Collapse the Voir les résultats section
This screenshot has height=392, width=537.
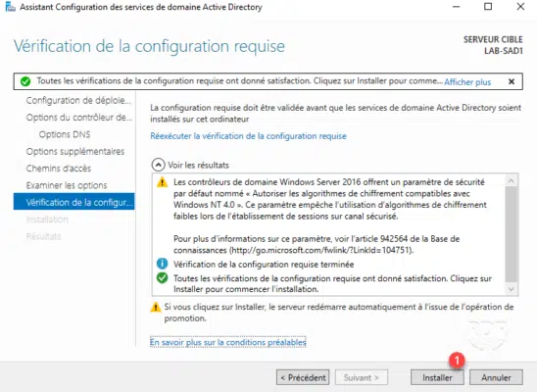pyautogui.click(x=158, y=165)
